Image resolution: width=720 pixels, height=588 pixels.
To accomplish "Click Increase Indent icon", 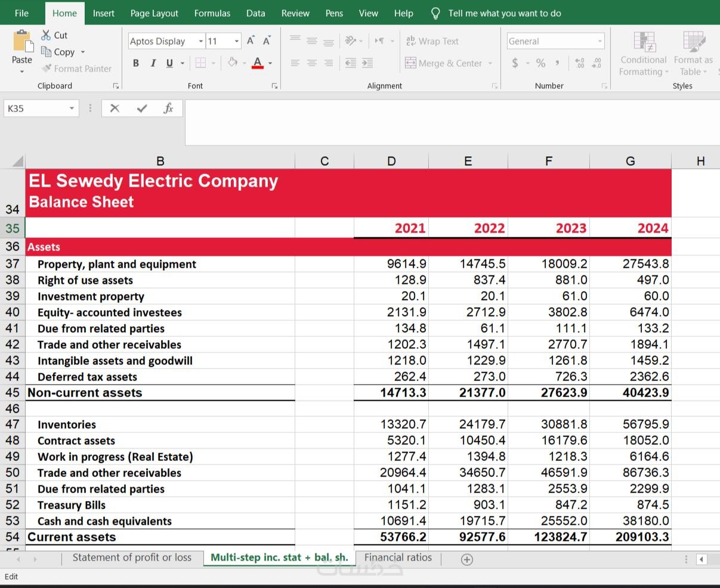I will (x=367, y=63).
